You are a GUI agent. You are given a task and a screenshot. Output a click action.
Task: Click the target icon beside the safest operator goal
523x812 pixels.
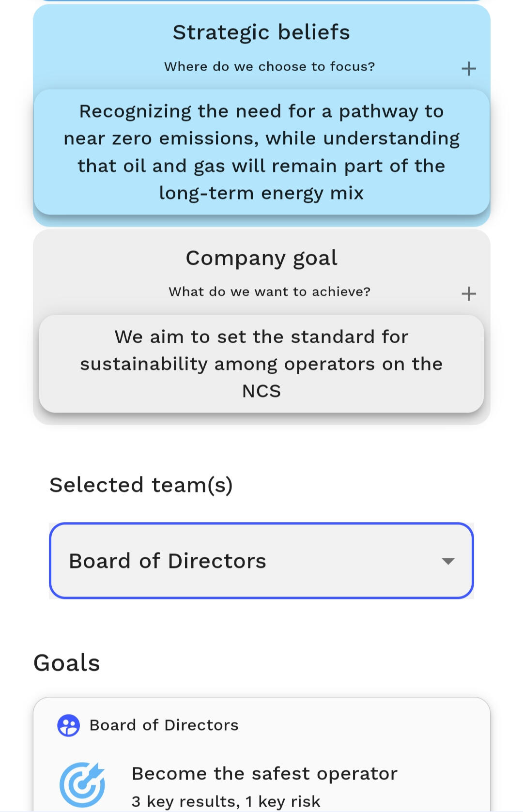[x=82, y=784]
